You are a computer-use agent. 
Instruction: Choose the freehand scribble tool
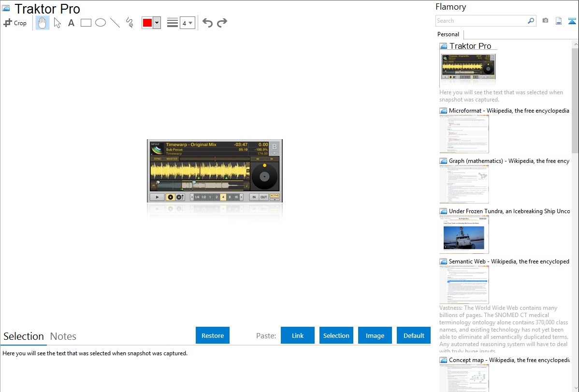click(130, 23)
